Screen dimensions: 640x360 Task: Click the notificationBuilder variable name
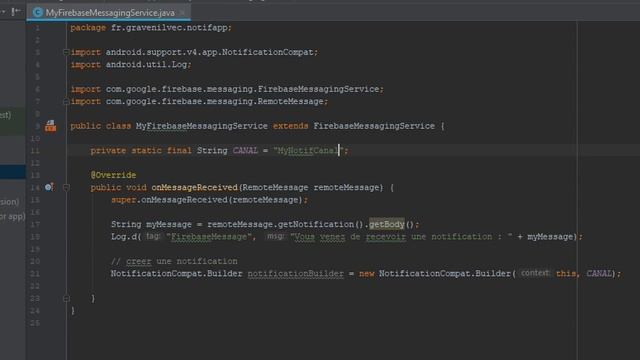point(296,273)
